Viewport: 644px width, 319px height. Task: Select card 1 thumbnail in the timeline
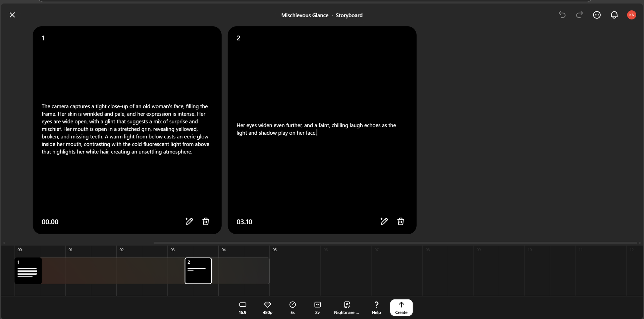(28, 271)
